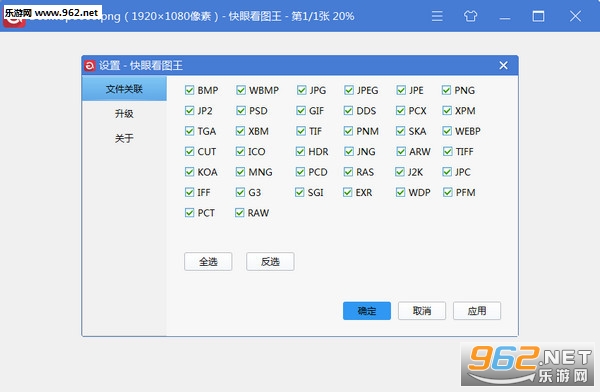Confirm with the 确定 button
Image resolution: width=600 pixels, height=392 pixels.
(x=367, y=310)
